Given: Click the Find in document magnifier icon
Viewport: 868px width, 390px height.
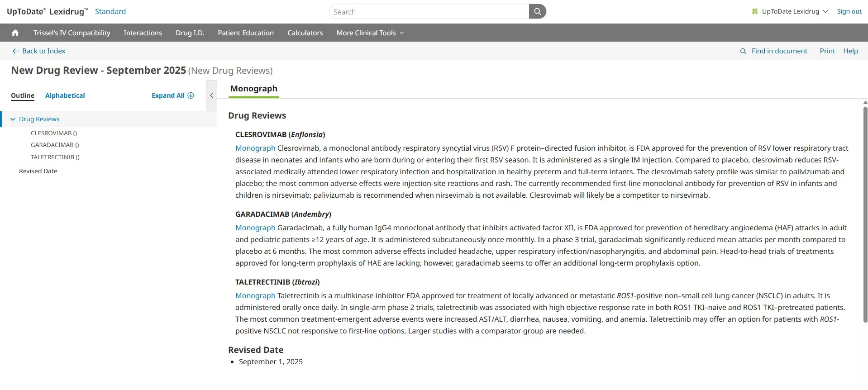Looking at the screenshot, I should [743, 51].
